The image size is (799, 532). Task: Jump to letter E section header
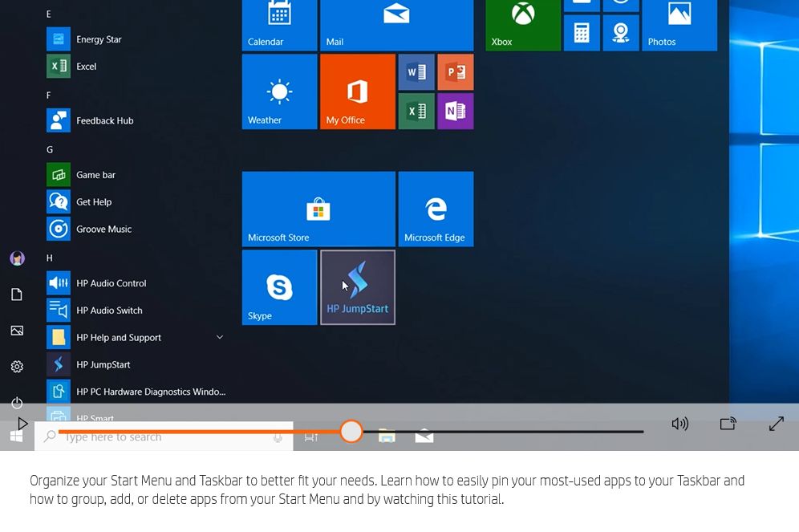[49, 14]
